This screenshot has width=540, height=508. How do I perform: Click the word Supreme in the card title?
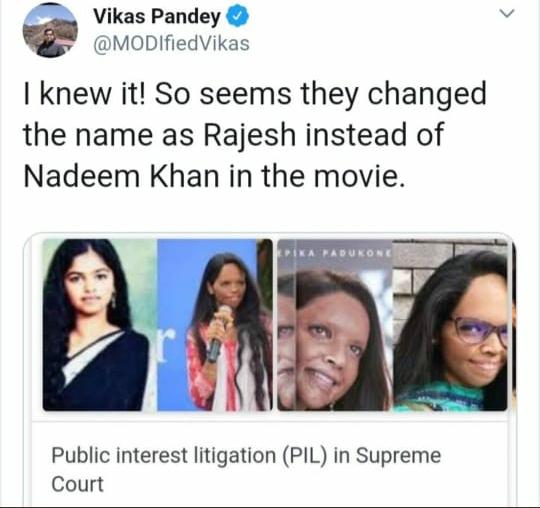click(x=398, y=456)
